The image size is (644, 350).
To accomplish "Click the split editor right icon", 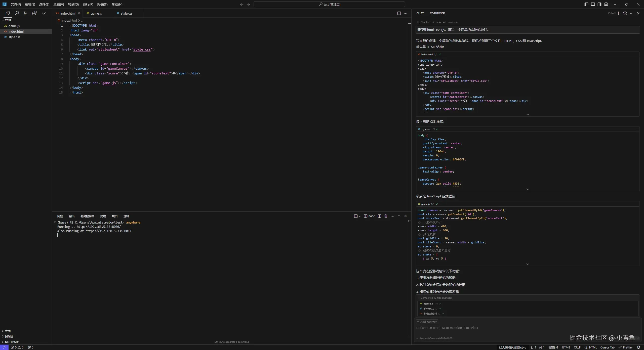I will (399, 13).
